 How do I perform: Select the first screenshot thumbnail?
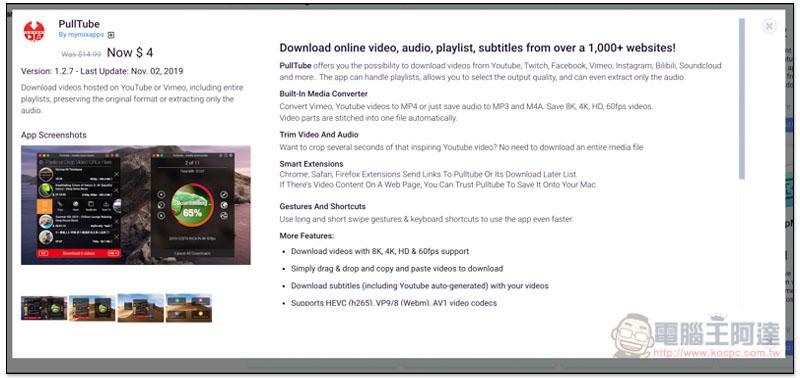[x=44, y=308]
